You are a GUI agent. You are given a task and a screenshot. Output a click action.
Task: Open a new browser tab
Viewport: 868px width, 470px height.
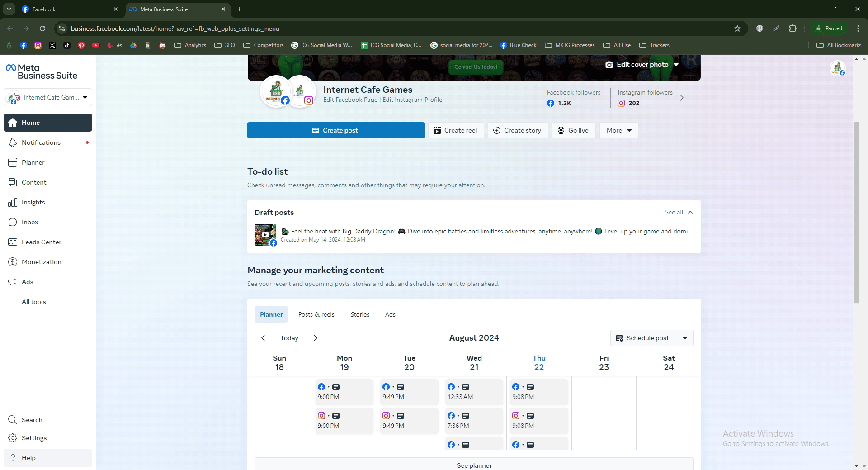[x=240, y=9]
